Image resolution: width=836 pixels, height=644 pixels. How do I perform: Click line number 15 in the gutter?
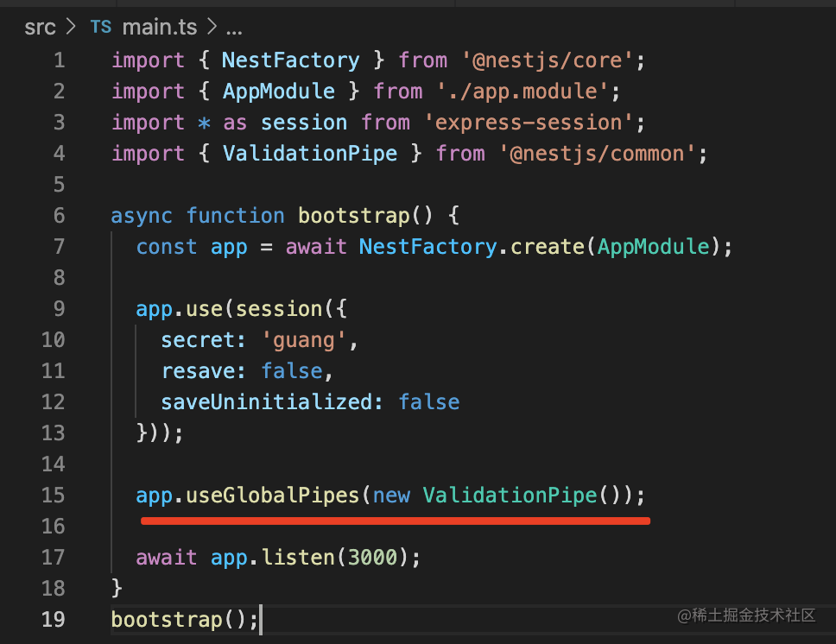tap(53, 495)
